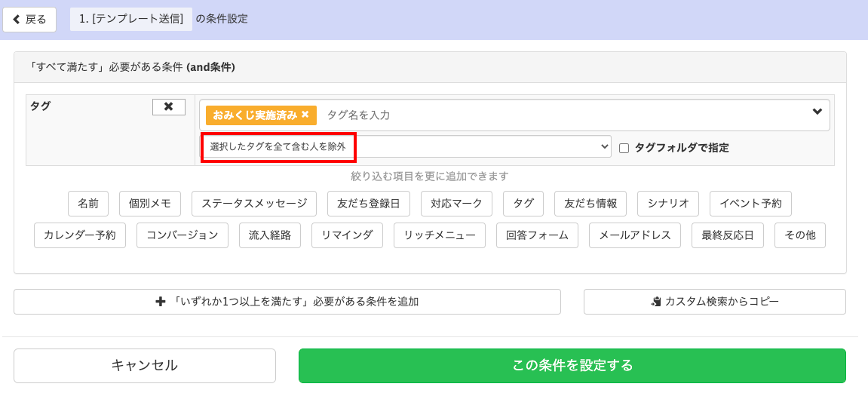
Task: Add 「いずれか1つ以上を満たす」 condition
Action: [x=287, y=302]
